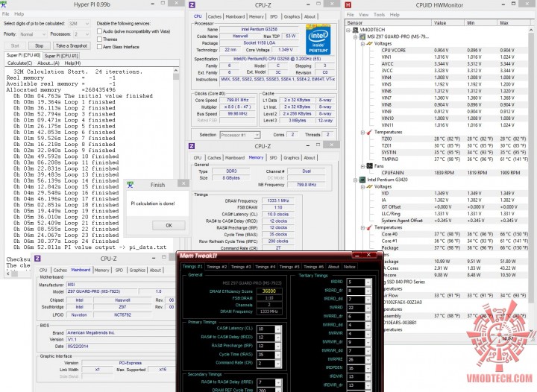This screenshot has height=392, width=537.
Task: Open the Caches tab in top CPU-Z window
Action: [214, 16]
